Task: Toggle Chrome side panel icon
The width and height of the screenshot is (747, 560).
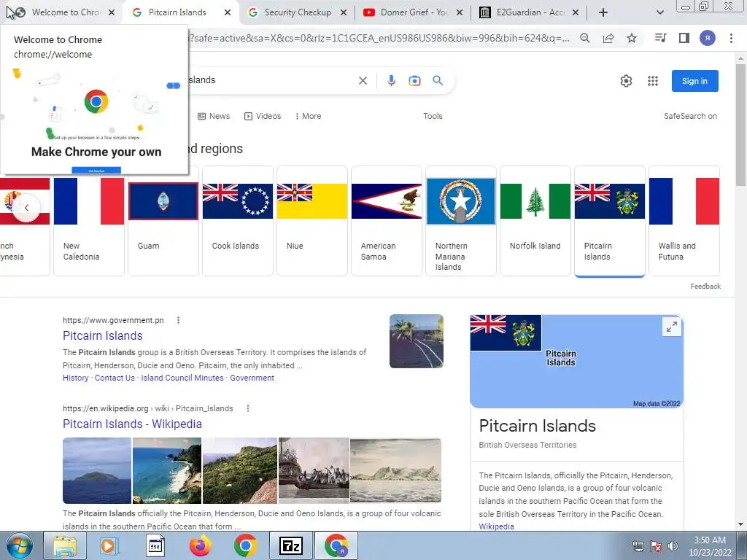Action: coord(684,38)
